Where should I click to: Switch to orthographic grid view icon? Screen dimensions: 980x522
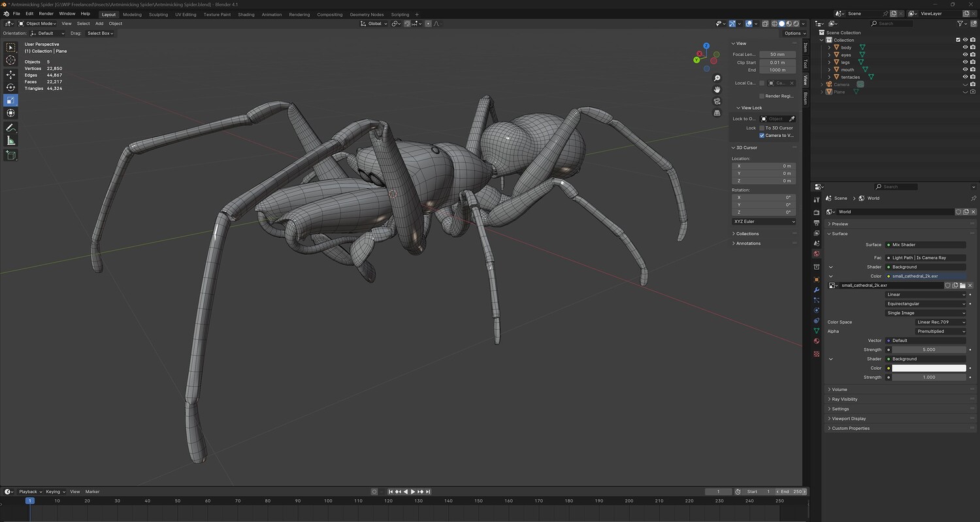(717, 113)
